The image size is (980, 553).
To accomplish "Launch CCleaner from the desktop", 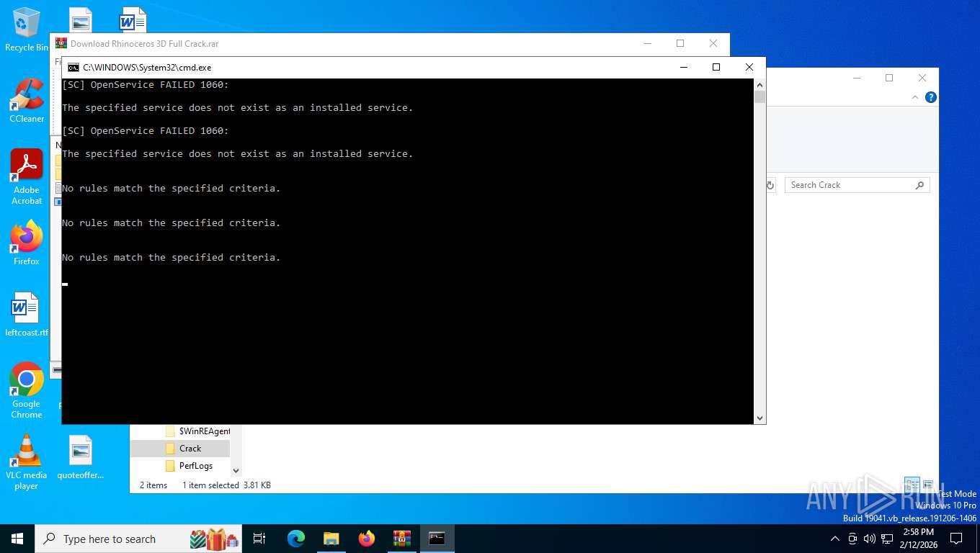I will (x=27, y=101).
